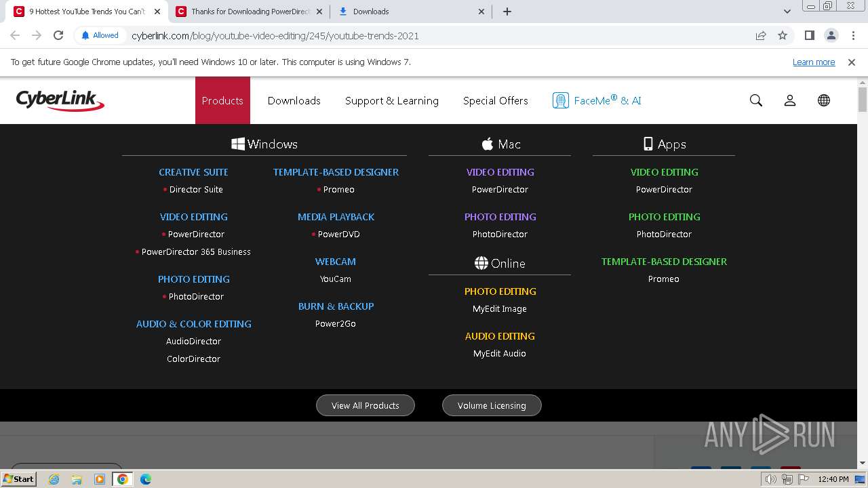Open Internet Explorer from taskbar
Screen dimensions: 868x488
tap(54, 479)
